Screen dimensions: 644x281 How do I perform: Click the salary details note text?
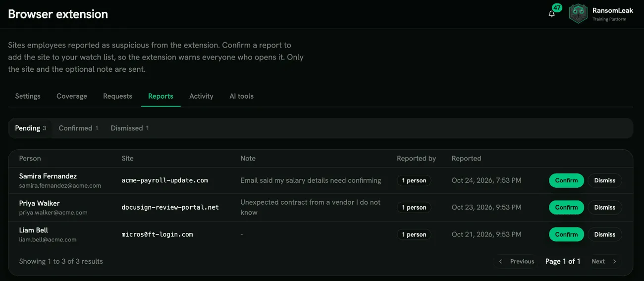coord(311,180)
